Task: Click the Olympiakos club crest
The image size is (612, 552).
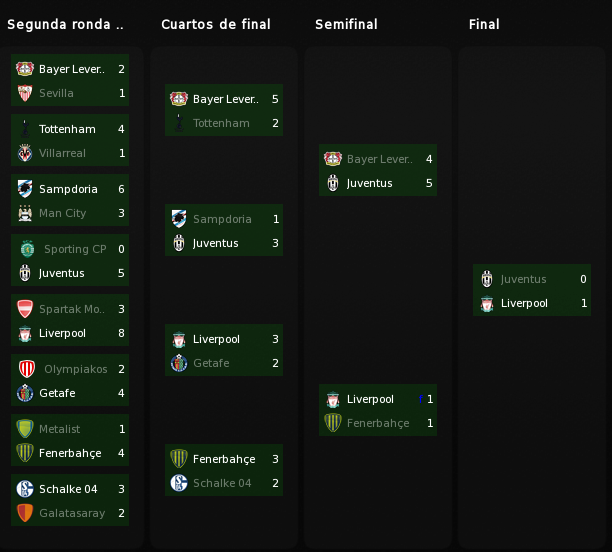Action: click(27, 369)
